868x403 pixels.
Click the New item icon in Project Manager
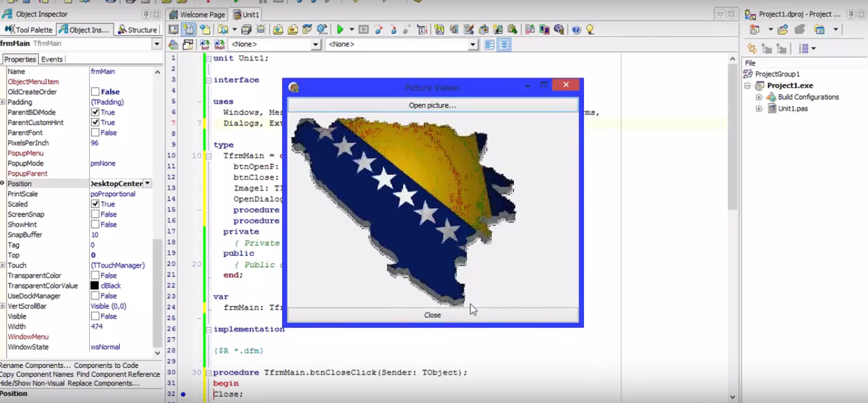755,29
